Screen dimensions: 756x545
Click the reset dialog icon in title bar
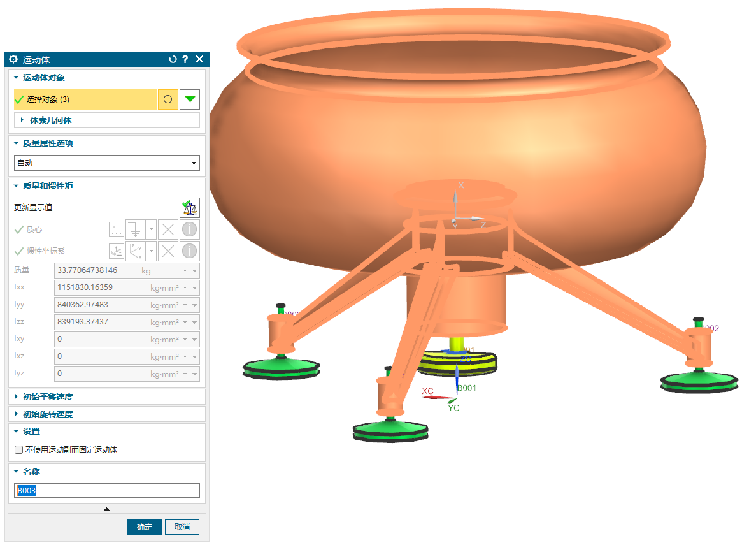[172, 59]
